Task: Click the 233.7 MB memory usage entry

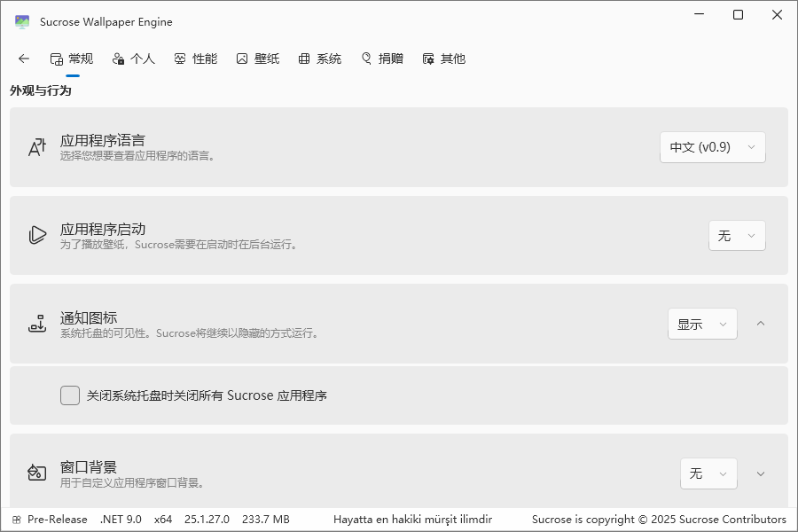Action: tap(266, 520)
